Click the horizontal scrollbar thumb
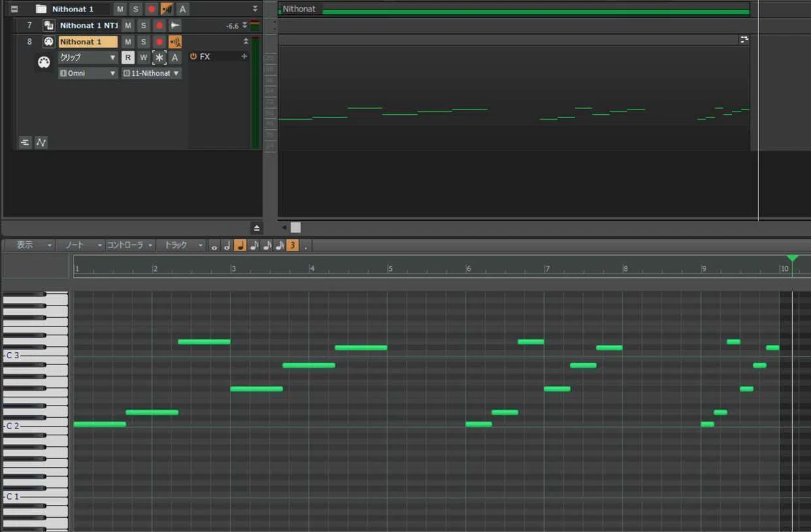The height and width of the screenshot is (532, 811). tap(296, 228)
